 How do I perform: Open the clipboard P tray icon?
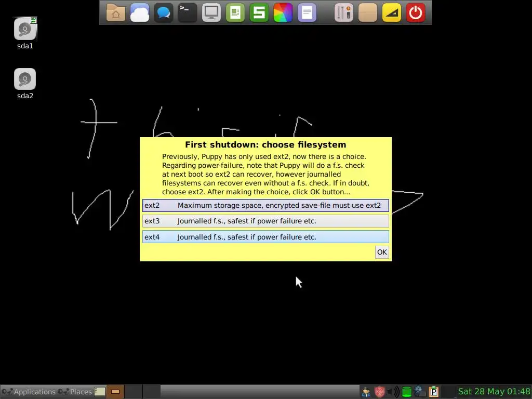[434, 392]
